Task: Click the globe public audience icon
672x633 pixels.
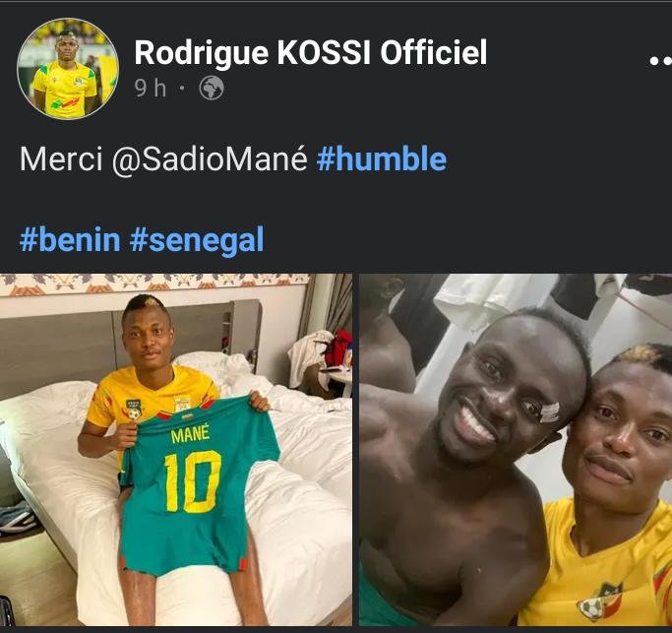Action: click(x=212, y=88)
